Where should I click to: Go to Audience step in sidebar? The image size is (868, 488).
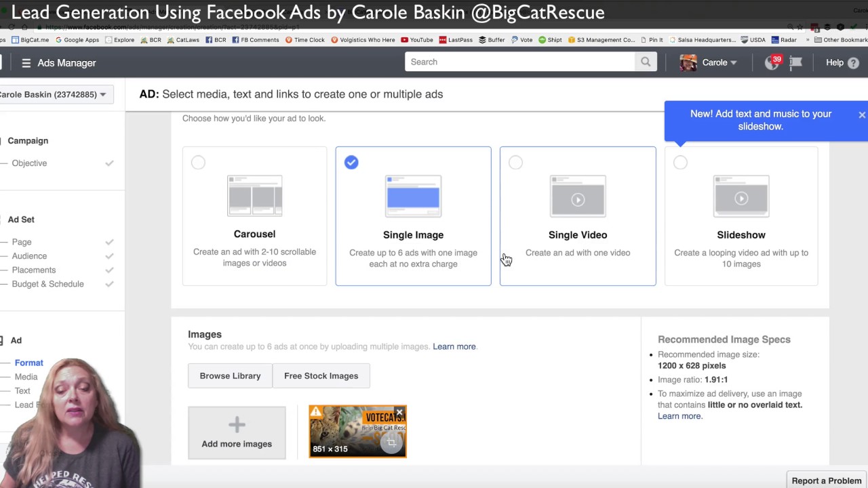(x=29, y=256)
